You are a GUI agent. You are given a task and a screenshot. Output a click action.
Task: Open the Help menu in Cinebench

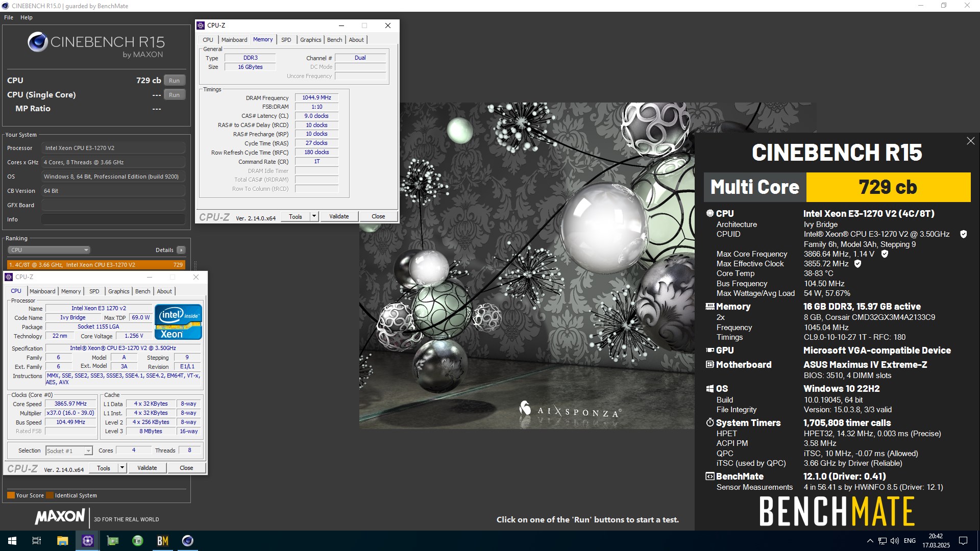coord(27,17)
